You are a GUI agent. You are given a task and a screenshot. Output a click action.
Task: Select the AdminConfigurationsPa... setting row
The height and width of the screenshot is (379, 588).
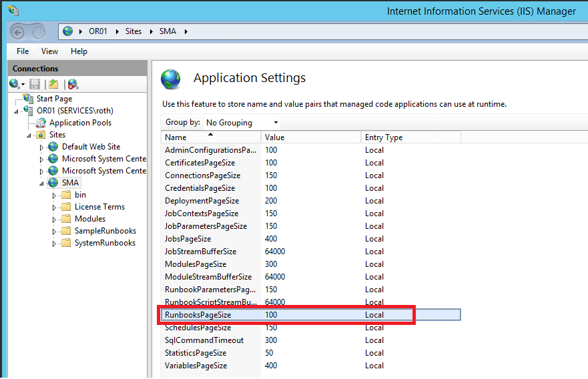(x=311, y=150)
